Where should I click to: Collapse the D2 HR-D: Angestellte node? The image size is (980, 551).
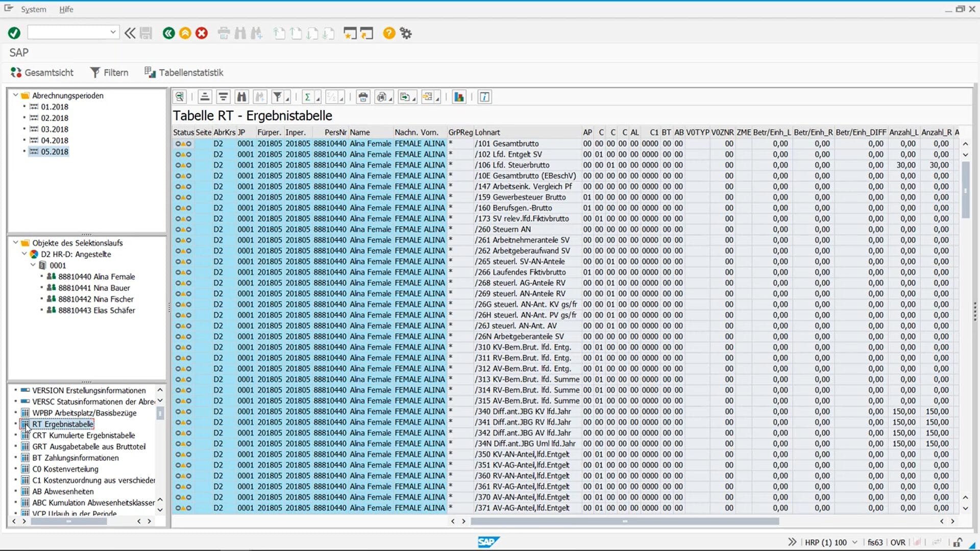click(x=24, y=254)
